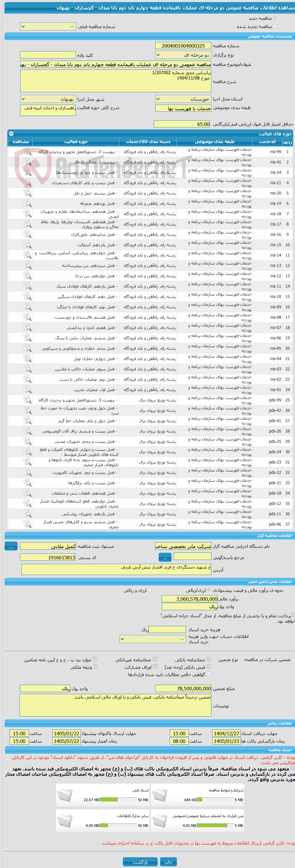Viewport: 295px width, 868px height.
Task: Click بازگشت back button
Action: click(140, 861)
